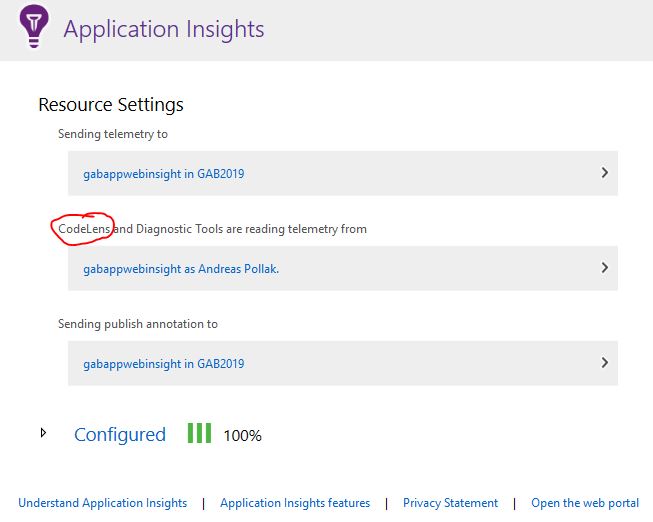Click the chevron in the 'Sending telemetry to' row
The width and height of the screenshot is (653, 522).
605,172
